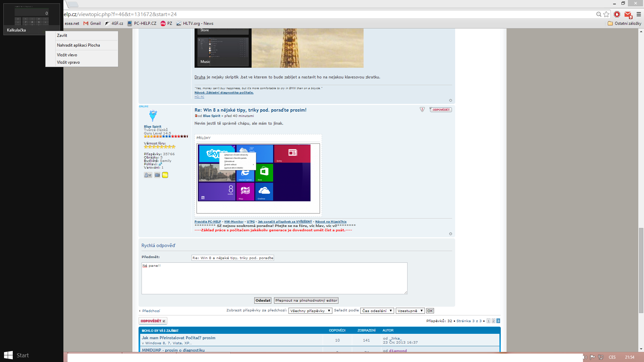This screenshot has width=644, height=362.
Task: Choose 'Nahradit aplikaci Plocha' menu entry
Action: coord(78,45)
